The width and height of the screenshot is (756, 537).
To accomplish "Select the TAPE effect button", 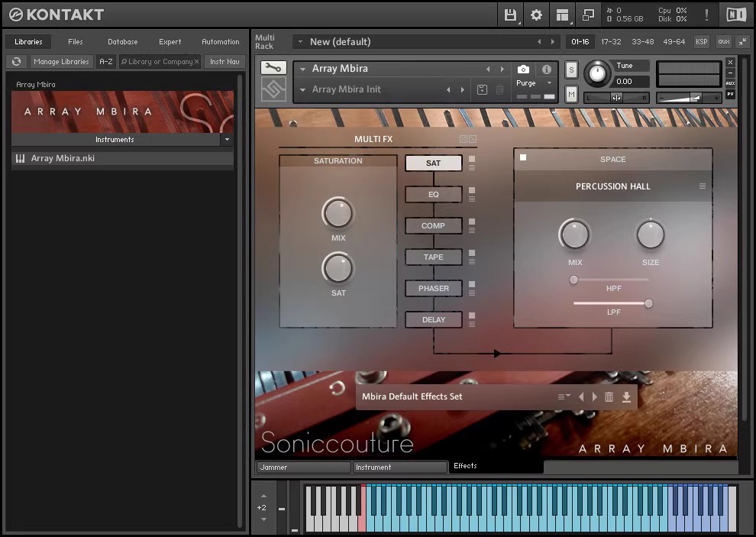I will pos(433,257).
